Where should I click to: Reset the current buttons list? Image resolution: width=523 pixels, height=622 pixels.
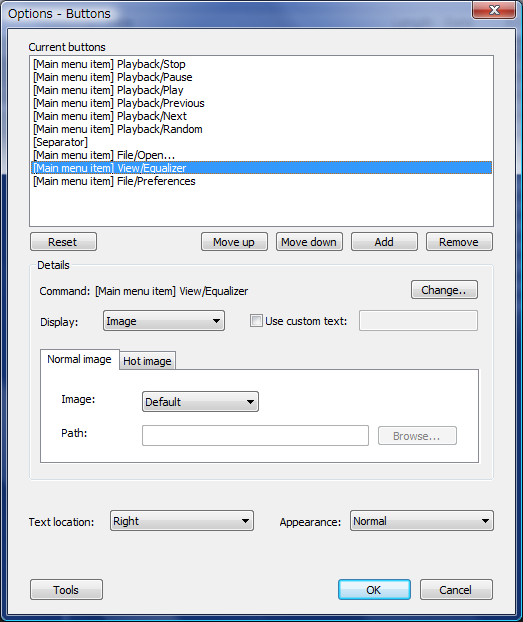click(x=63, y=242)
